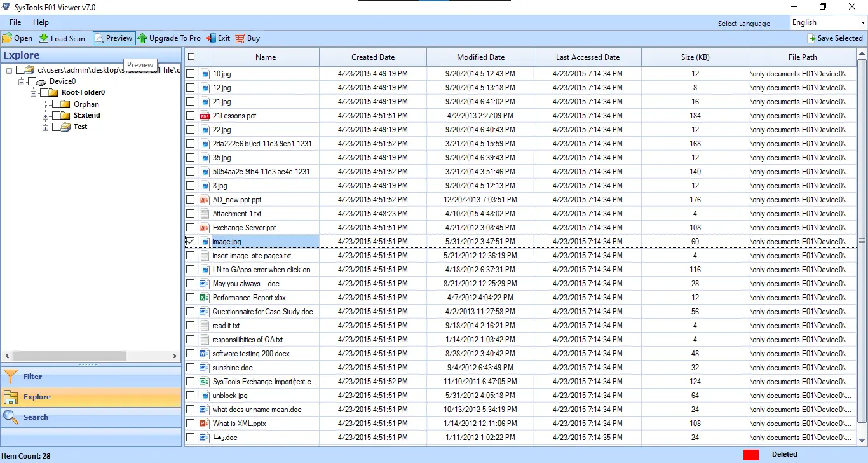Screen dimensions: 868x463
Task: Open the Select Language dropdown
Action: [828, 22]
